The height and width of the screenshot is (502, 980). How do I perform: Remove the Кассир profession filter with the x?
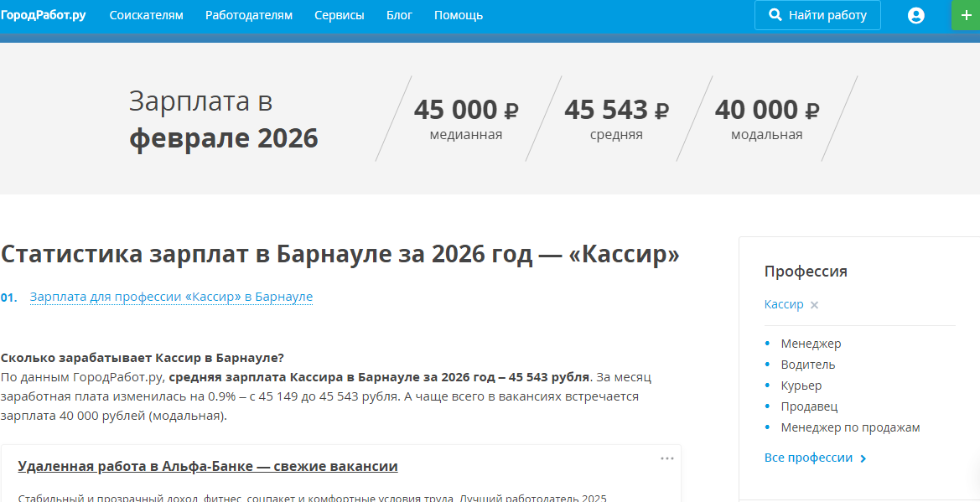click(x=814, y=305)
